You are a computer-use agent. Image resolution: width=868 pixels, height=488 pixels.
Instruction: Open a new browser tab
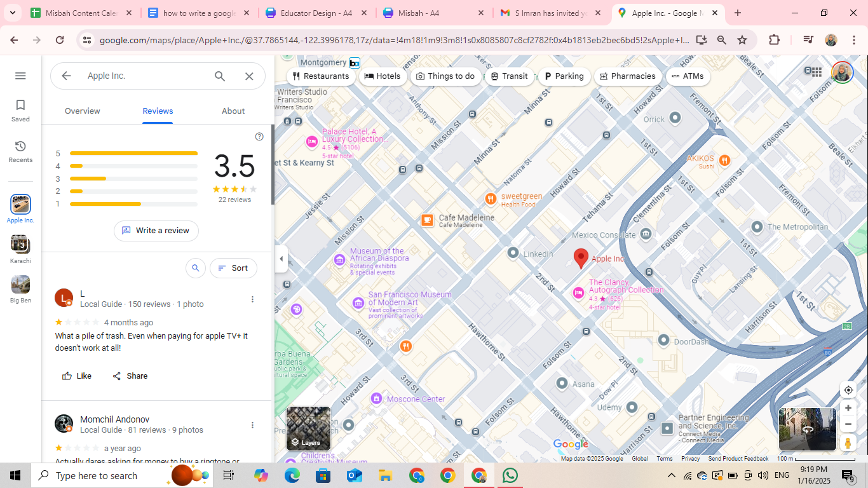[737, 13]
